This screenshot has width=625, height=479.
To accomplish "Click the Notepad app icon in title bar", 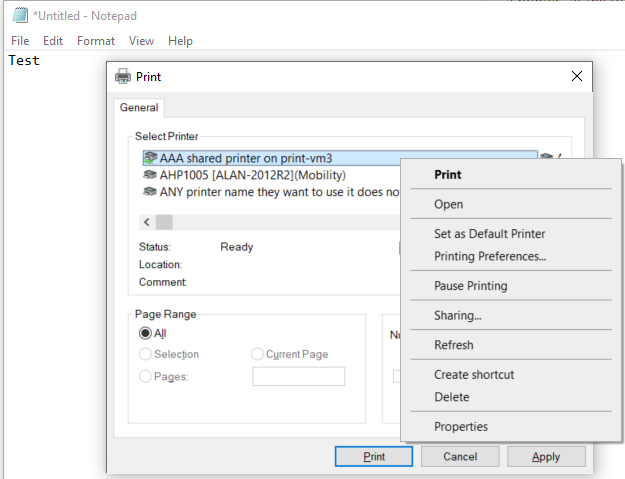I will [x=20, y=16].
